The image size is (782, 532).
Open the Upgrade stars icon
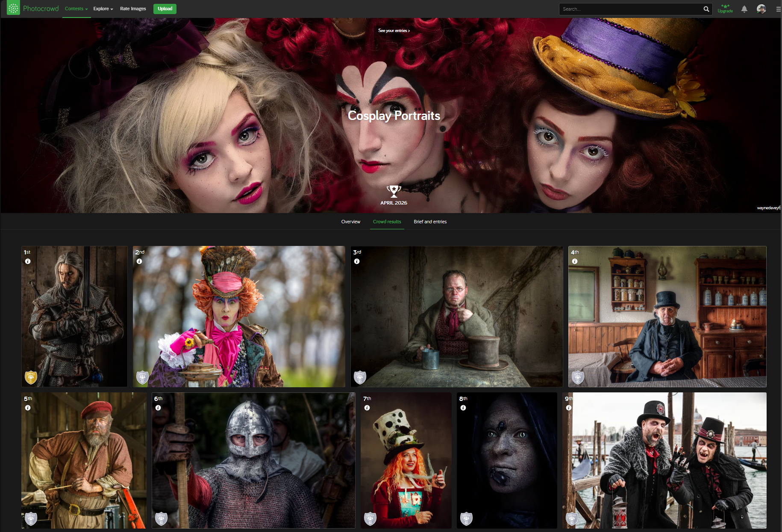click(x=725, y=9)
